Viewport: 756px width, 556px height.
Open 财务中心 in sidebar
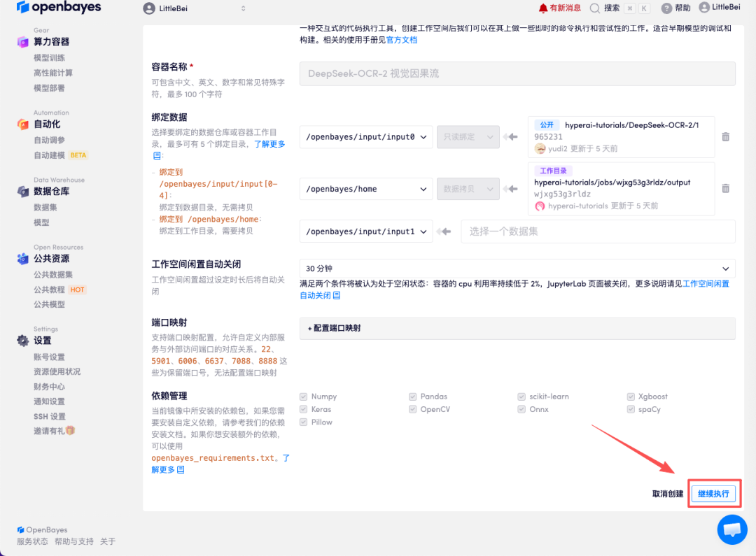click(x=49, y=387)
